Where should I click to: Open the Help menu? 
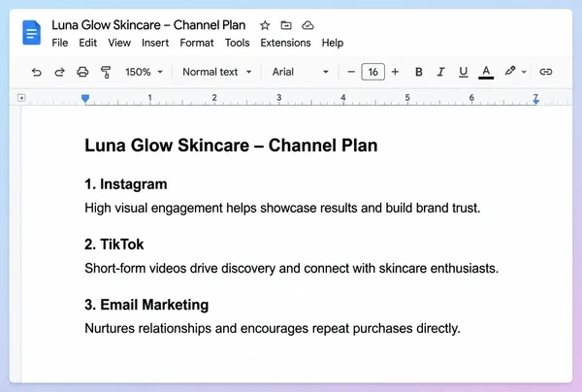[x=333, y=43]
